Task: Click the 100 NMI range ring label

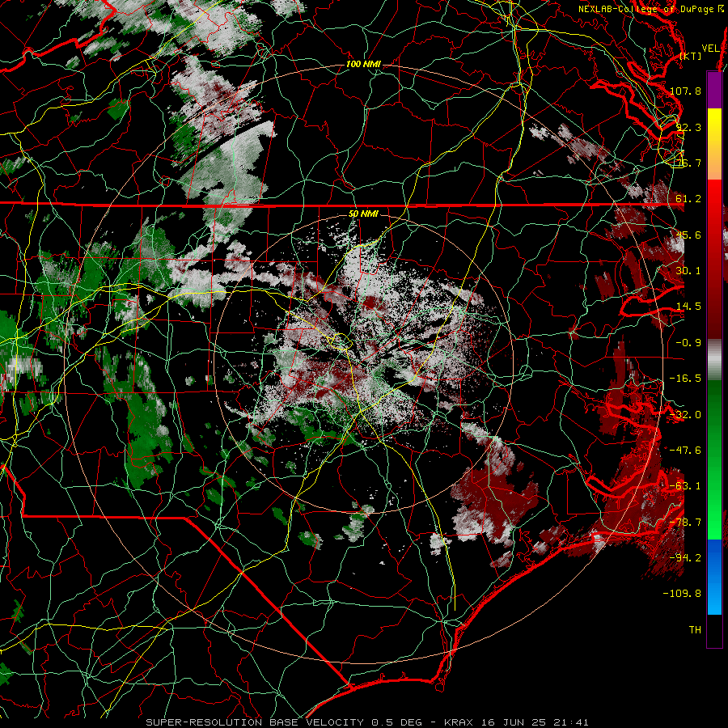Action: [x=363, y=64]
